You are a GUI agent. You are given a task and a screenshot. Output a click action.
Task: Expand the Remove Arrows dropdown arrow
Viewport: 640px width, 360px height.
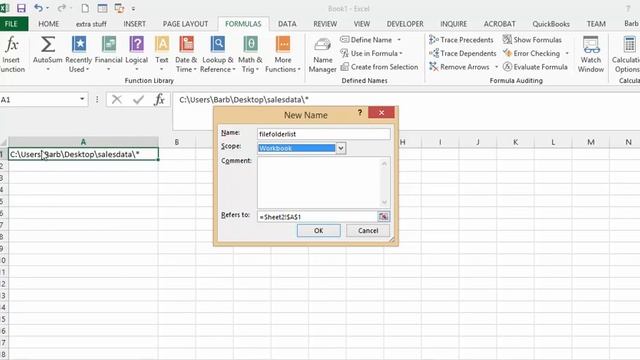pyautogui.click(x=496, y=67)
